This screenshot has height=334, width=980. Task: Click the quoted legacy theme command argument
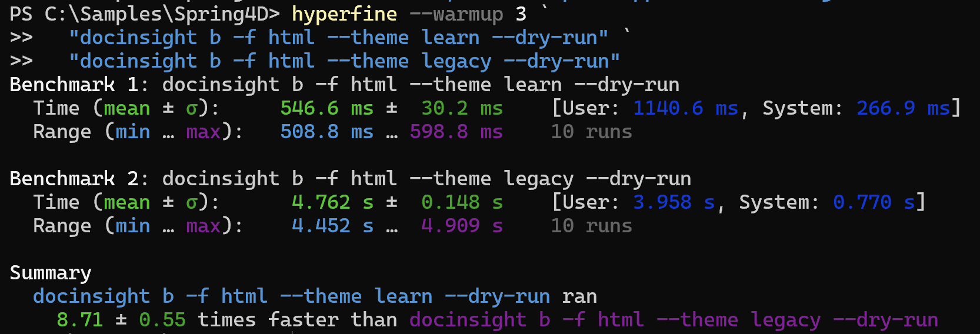click(344, 61)
